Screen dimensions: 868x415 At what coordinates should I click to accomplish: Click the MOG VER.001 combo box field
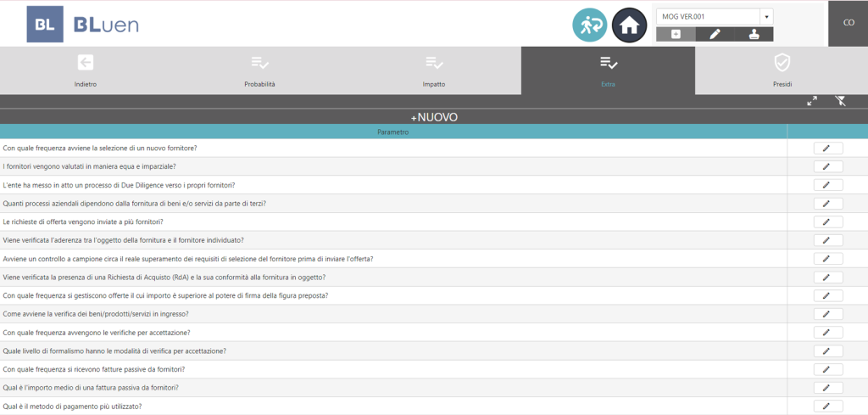click(x=708, y=17)
